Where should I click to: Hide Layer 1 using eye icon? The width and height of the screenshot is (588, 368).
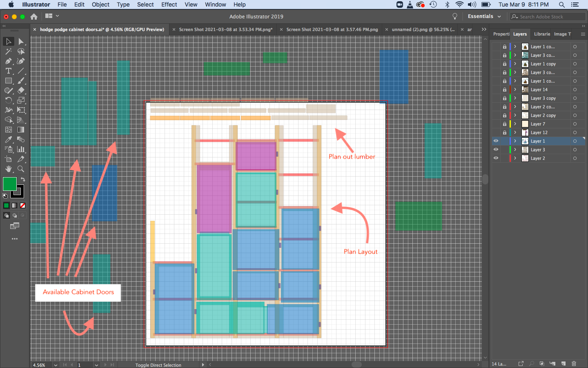click(x=496, y=141)
